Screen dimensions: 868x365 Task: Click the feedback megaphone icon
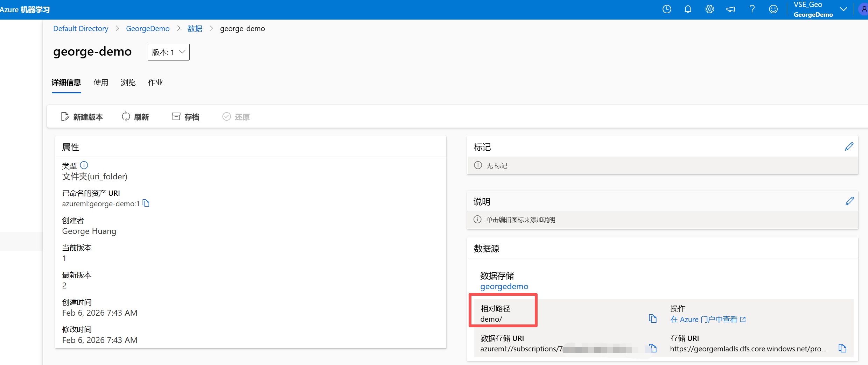[x=731, y=9]
